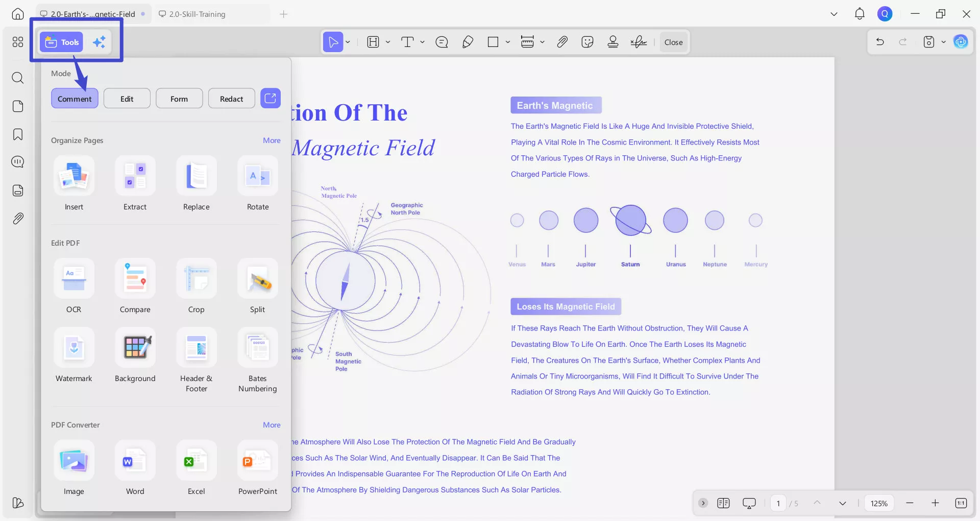Click the page number field
Screen dimensions: 980x521
tap(778, 503)
